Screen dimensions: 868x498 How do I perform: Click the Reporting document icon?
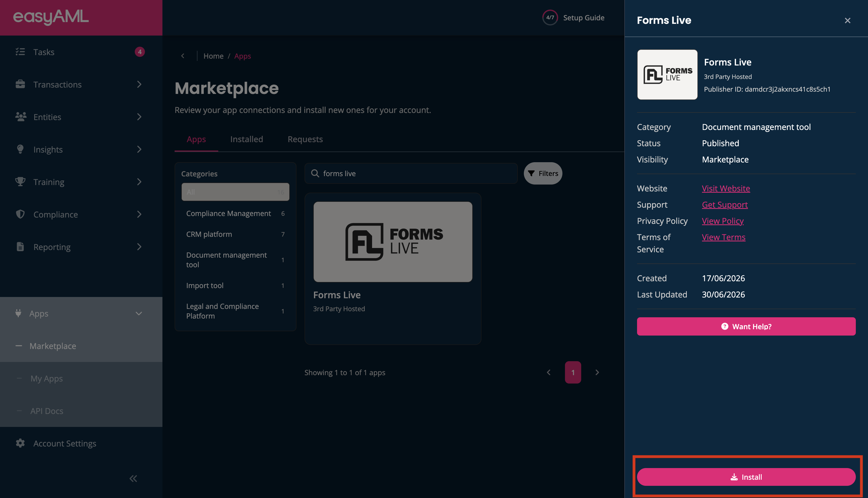click(x=20, y=247)
